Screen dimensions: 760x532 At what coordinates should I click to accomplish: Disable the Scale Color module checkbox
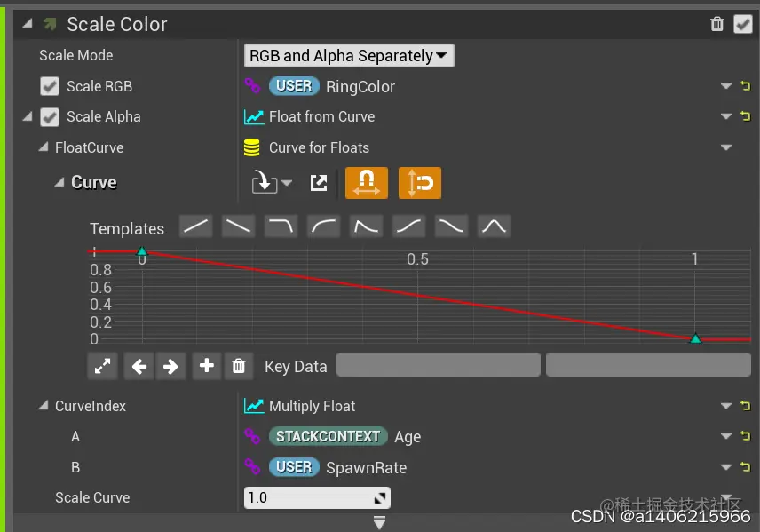(742, 24)
